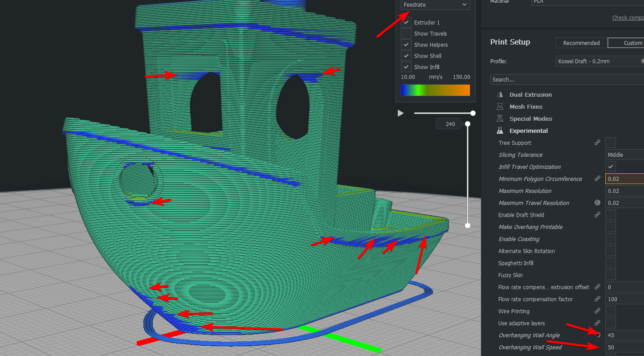Viewport: 644px width, 356px height.
Task: Click the Overhanging Wall Speed value field
Action: click(625, 348)
